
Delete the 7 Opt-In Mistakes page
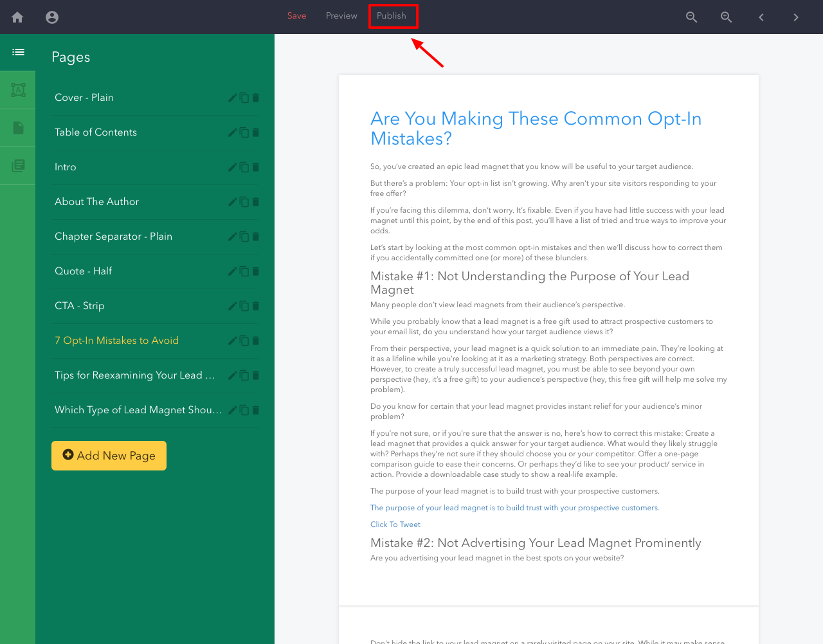[255, 341]
